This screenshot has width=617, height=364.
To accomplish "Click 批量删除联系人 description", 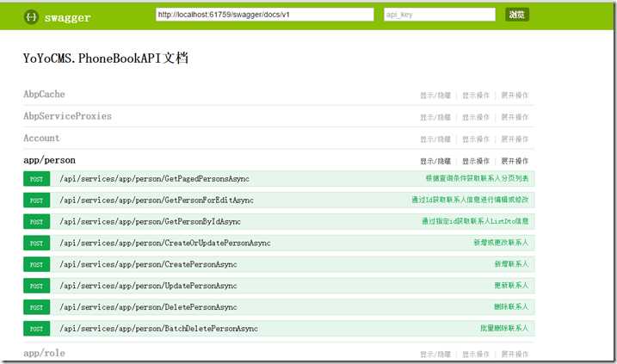I will (x=504, y=328).
